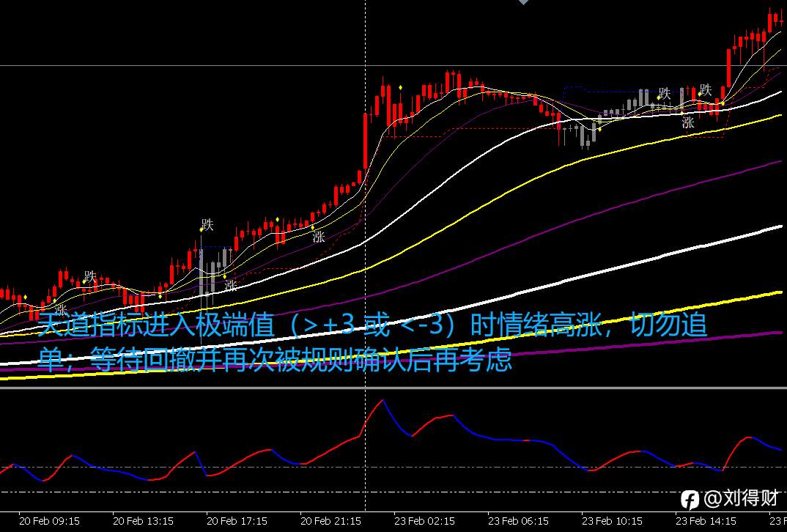The width and height of the screenshot is (787, 532).
Task: Click the 20 Feb 09:15 time label
Action: point(49,521)
